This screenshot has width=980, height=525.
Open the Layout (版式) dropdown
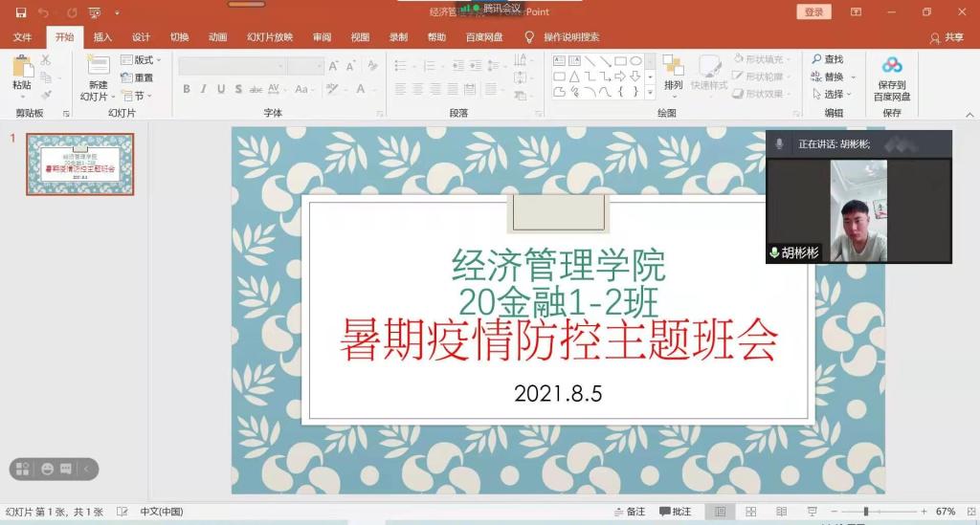pos(142,60)
